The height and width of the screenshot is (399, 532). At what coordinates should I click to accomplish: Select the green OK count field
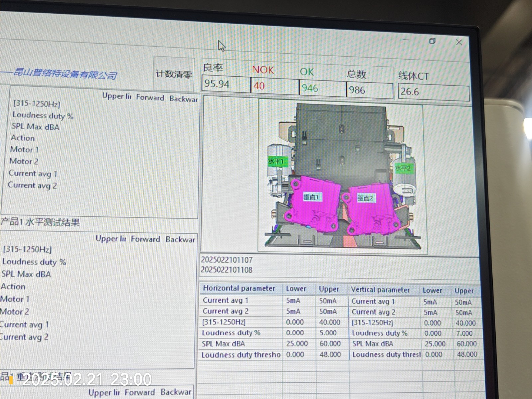[322, 88]
